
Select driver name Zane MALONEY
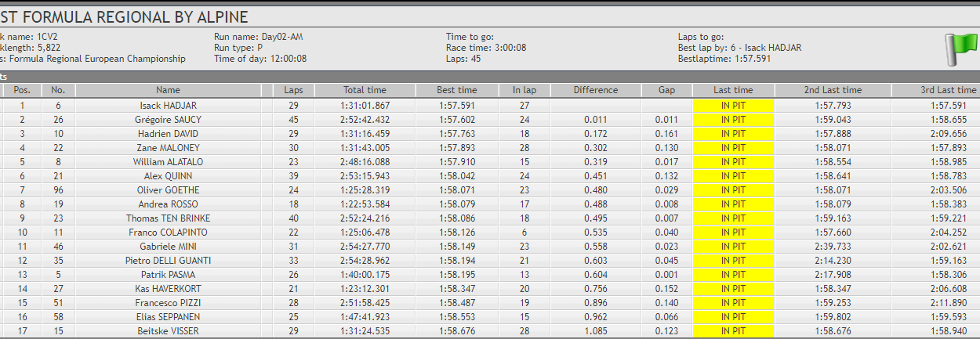168,148
